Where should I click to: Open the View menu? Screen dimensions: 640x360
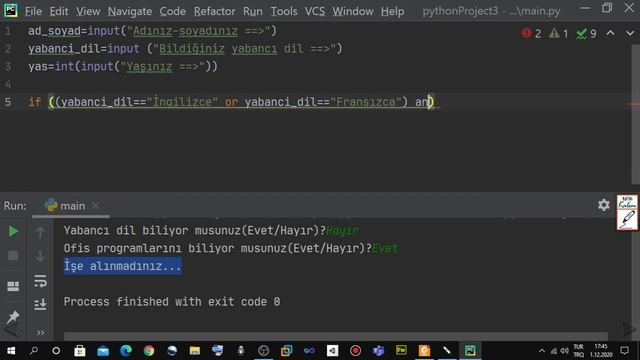pyautogui.click(x=88, y=11)
